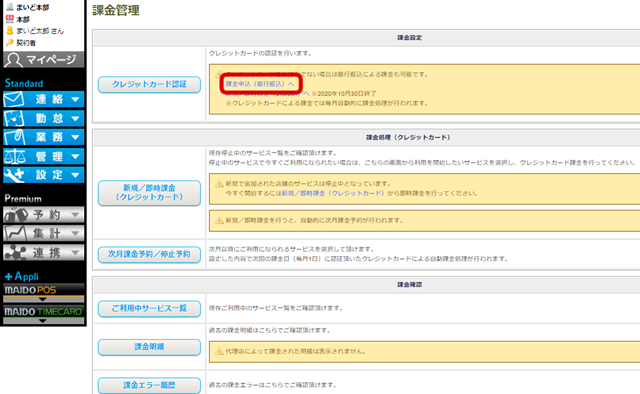Follow the inline 新規/即時課金(クレジットカード) link

(333, 193)
